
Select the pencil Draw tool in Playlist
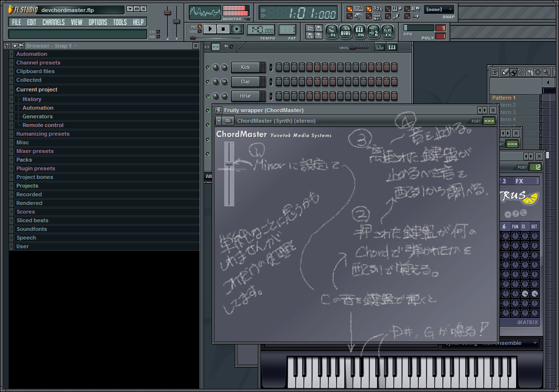505,72
